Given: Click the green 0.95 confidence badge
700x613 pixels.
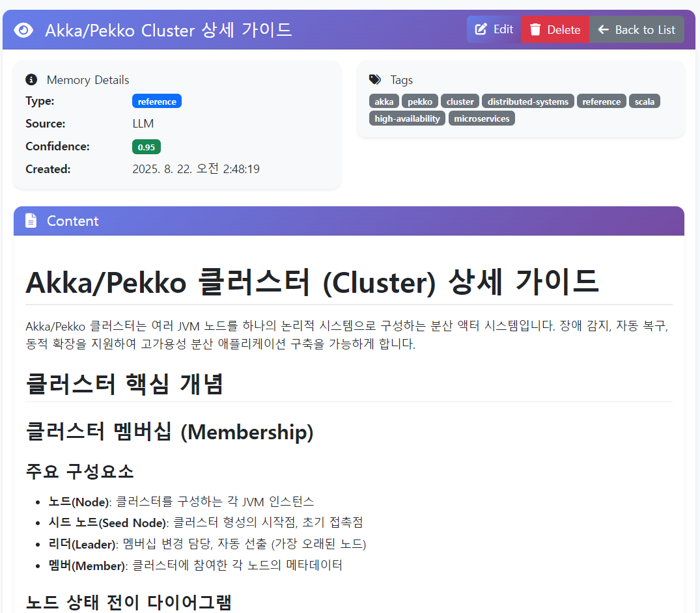Looking at the screenshot, I should pyautogui.click(x=147, y=147).
